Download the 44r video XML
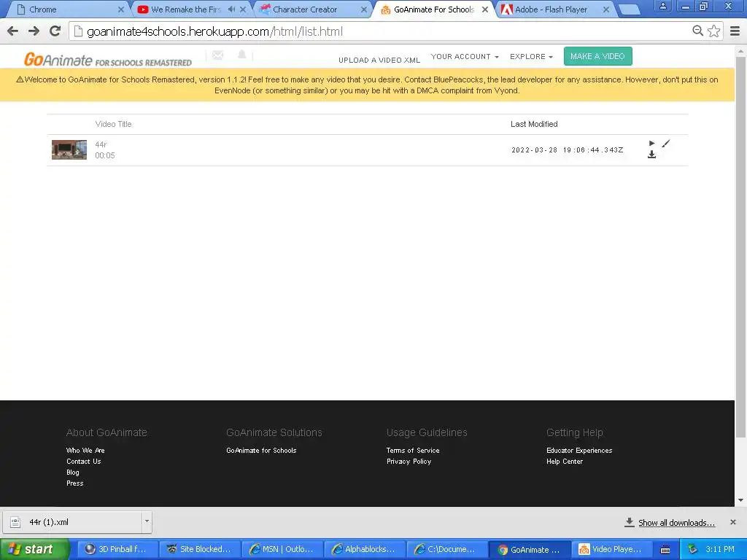Viewport: 747px width, 560px height. pyautogui.click(x=651, y=155)
